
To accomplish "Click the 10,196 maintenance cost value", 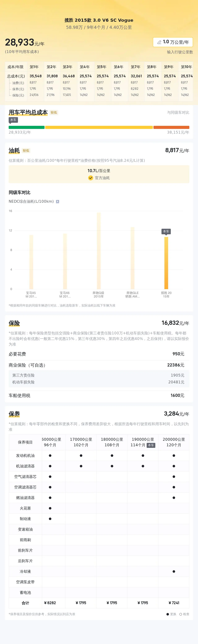I will coord(67,89).
